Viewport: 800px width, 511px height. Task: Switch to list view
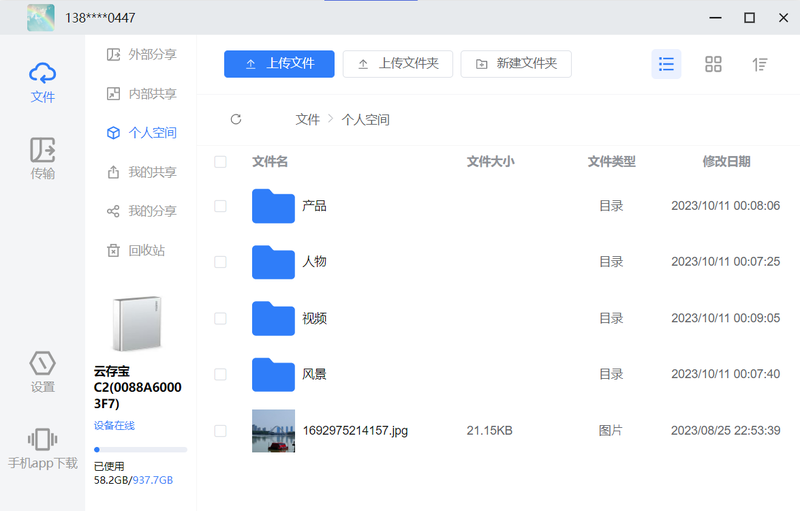(x=666, y=64)
